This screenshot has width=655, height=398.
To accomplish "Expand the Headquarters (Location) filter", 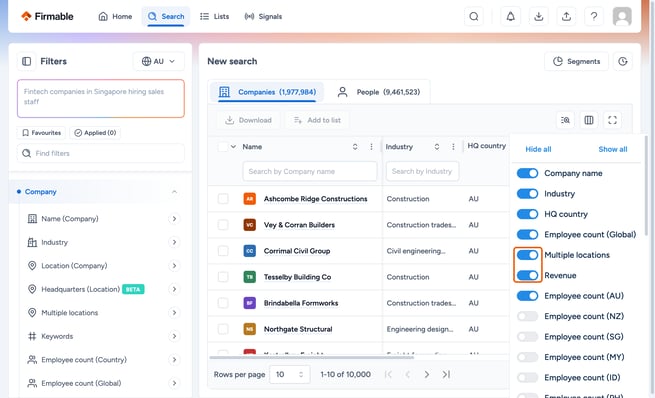I will coord(174,289).
